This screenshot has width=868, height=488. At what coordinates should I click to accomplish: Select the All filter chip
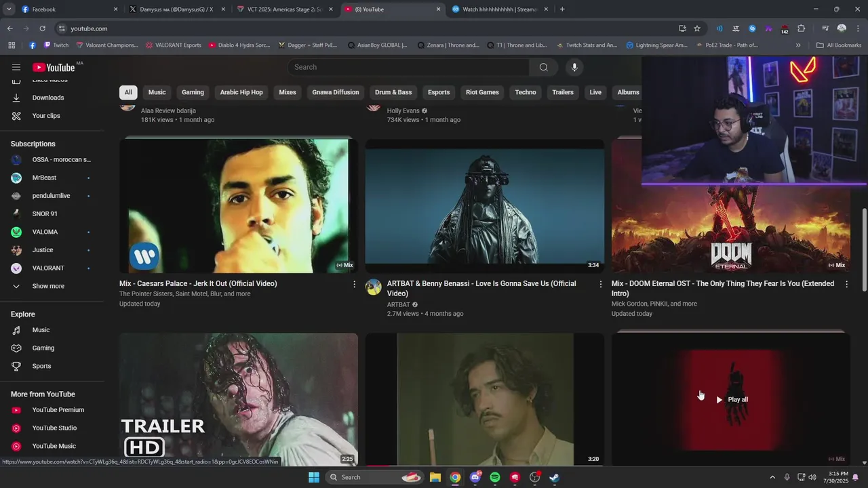[128, 92]
